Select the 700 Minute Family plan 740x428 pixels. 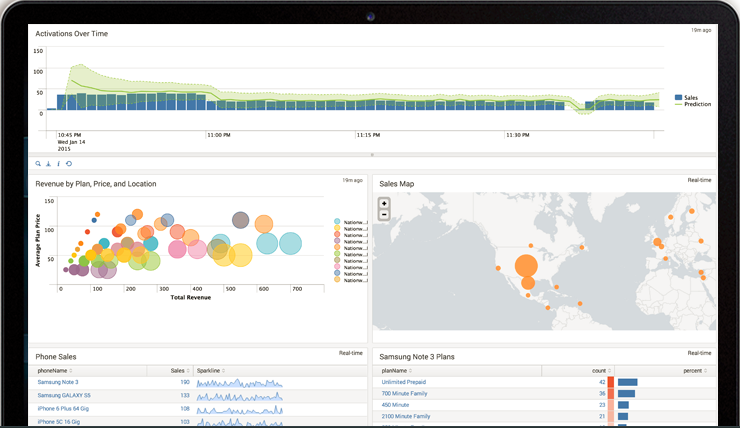(405, 393)
